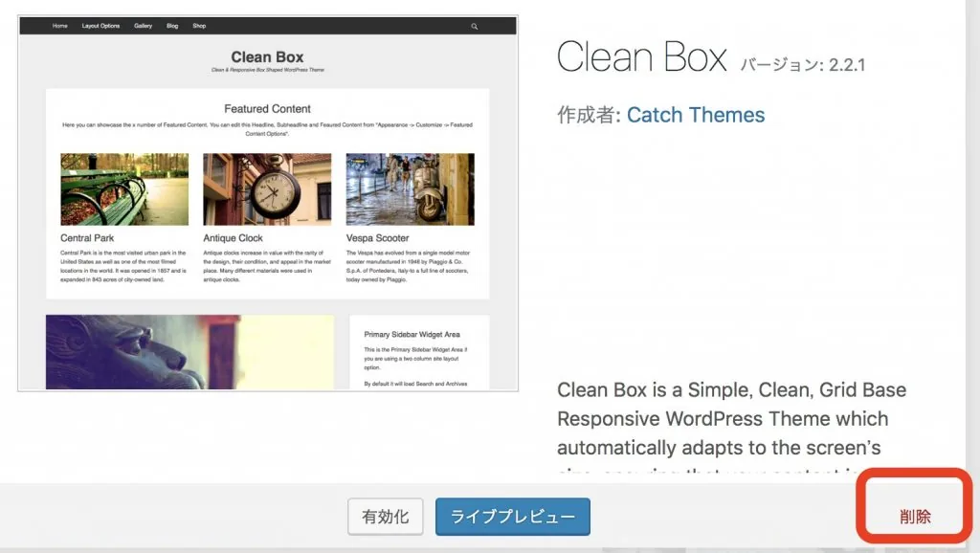Click the バージョン: 2.2.1 version text
This screenshot has height=553, width=980.
[x=803, y=65]
